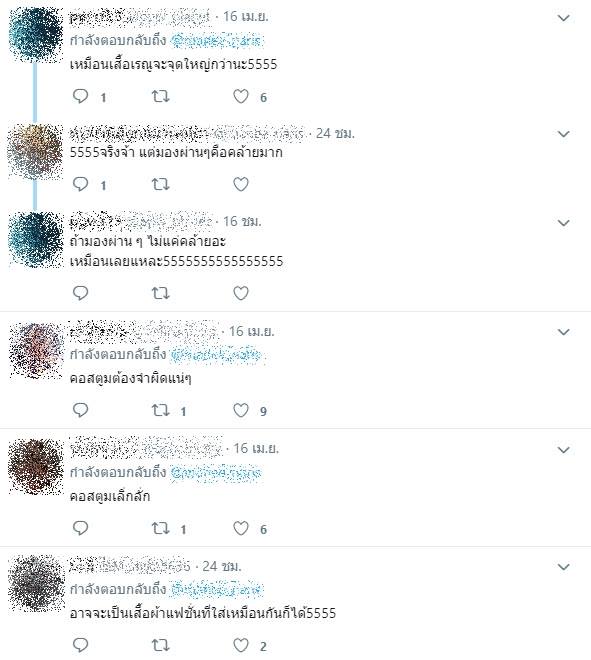591x660 pixels.
Task: Retweet the 'คอสตูมต้องจำผิดแน่ๆ' tweet
Action: point(160,410)
